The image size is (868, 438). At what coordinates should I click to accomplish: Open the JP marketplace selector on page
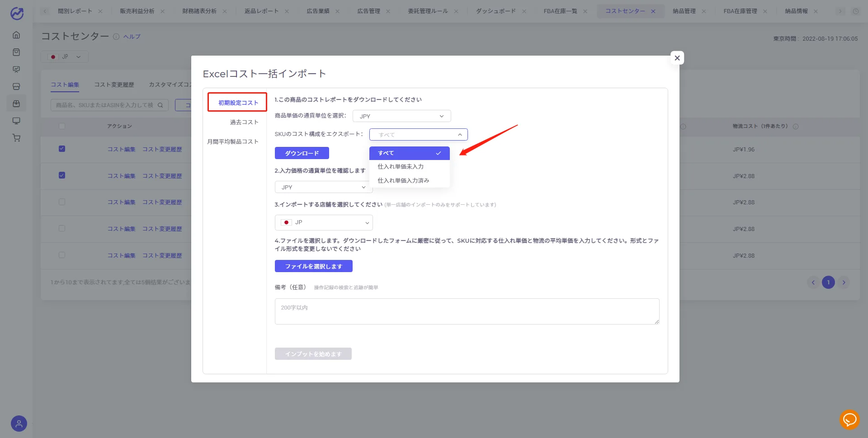pos(65,57)
